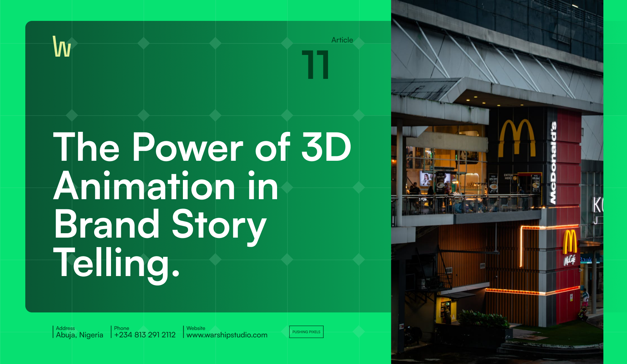Click the PUSHING PIXELS button
Image resolution: width=627 pixels, height=364 pixels.
tap(306, 332)
